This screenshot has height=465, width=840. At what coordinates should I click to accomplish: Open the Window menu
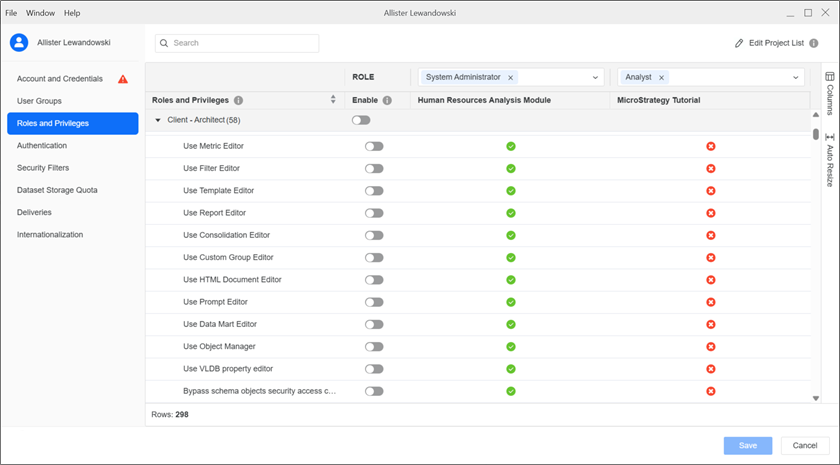click(x=41, y=13)
